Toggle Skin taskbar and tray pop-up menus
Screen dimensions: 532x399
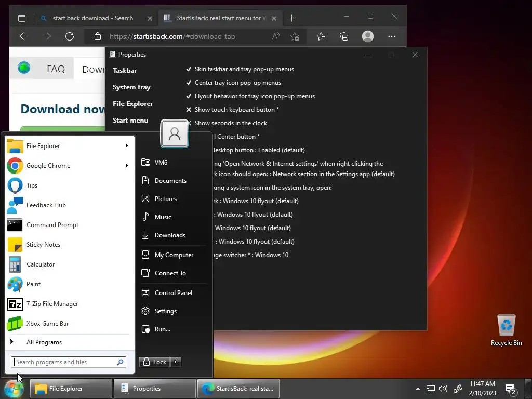[240, 69]
